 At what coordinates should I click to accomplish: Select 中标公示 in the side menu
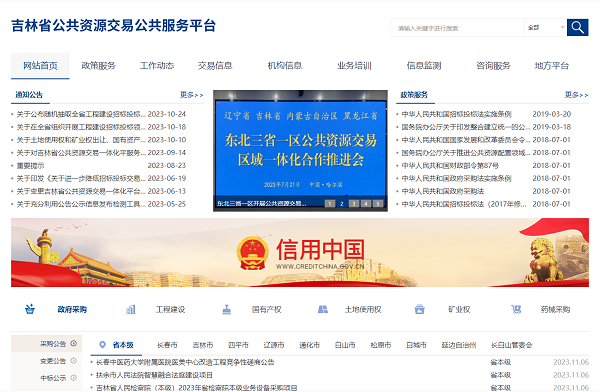[53, 378]
